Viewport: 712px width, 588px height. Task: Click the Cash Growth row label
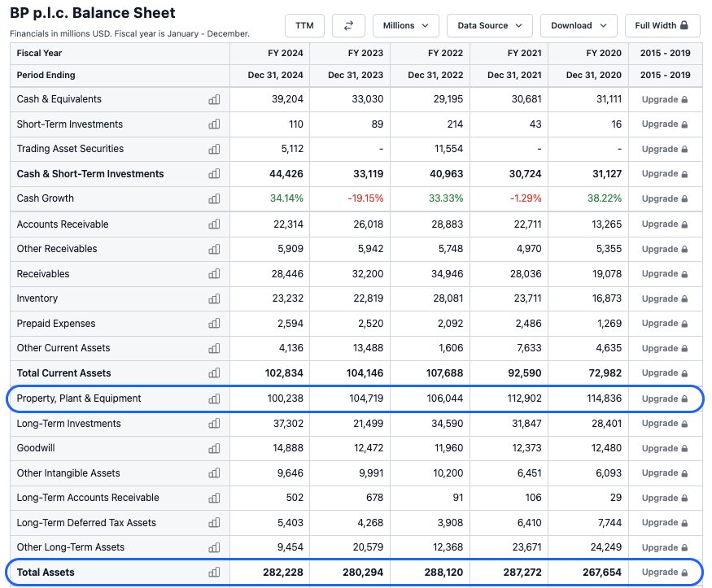45,198
